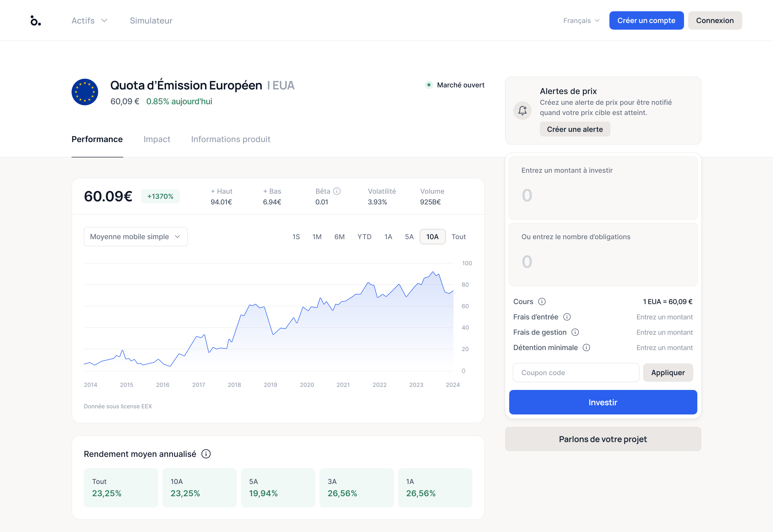Click the info icon beside Cours
This screenshot has width=773, height=532.
pyautogui.click(x=542, y=302)
